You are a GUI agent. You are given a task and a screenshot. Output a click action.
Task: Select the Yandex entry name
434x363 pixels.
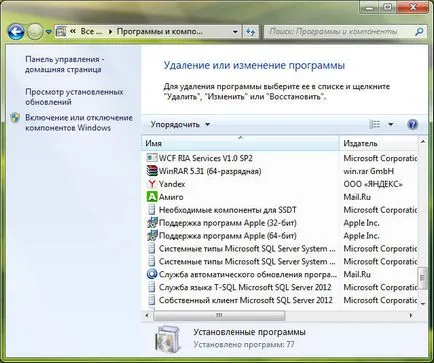point(172,184)
